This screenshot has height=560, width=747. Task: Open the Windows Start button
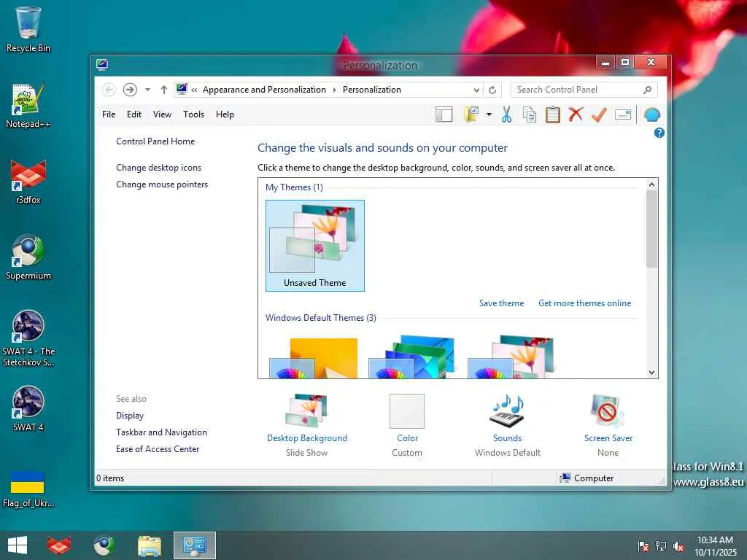pyautogui.click(x=18, y=545)
